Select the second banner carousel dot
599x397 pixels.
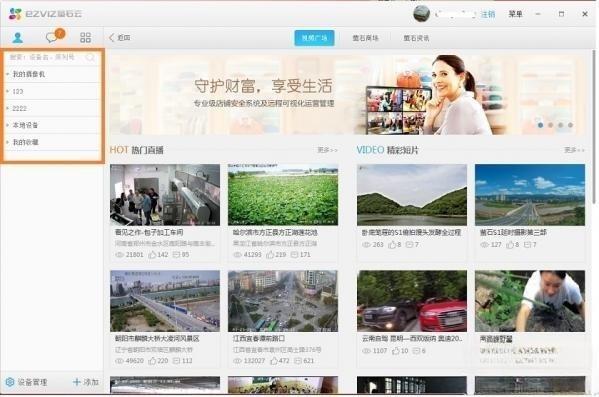pos(550,125)
